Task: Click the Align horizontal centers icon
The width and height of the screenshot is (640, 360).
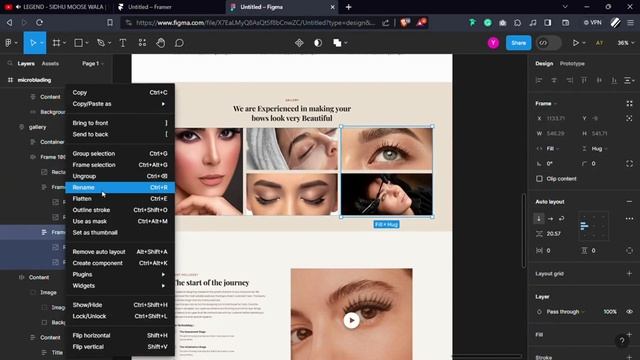Action: 554,80
